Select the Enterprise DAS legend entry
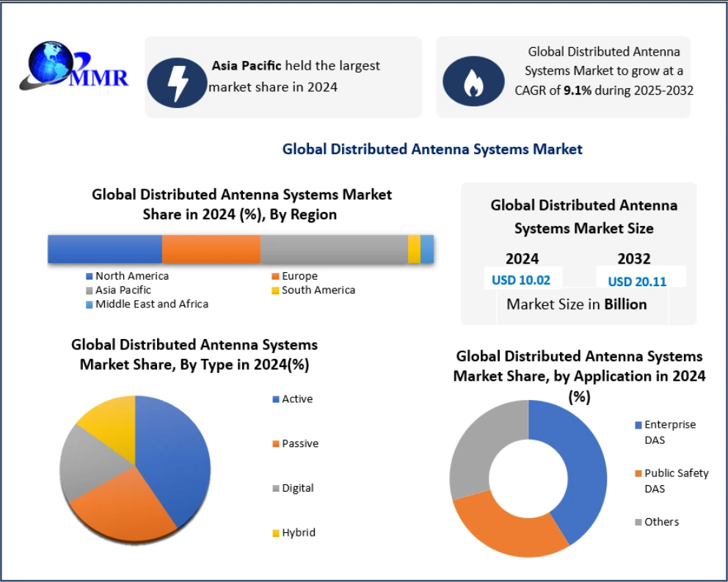 663,432
